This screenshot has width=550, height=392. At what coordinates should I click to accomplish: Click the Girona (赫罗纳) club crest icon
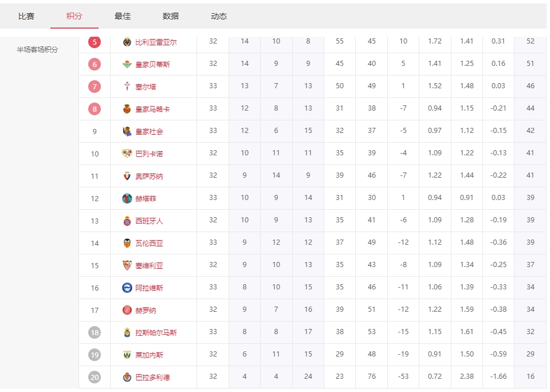point(127,310)
